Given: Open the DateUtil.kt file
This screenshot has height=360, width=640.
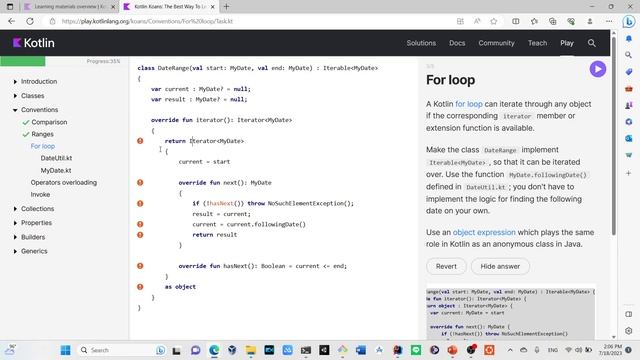Looking at the screenshot, I should pos(56,158).
